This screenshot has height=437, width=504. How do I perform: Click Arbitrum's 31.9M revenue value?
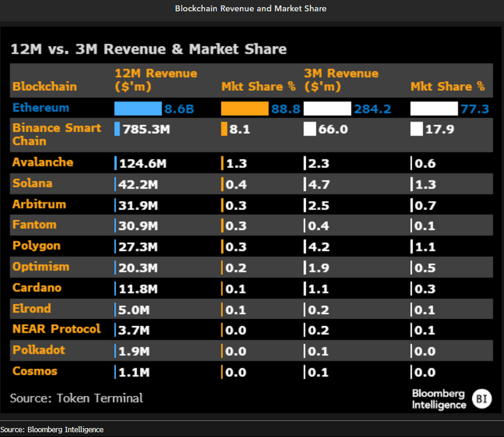138,206
